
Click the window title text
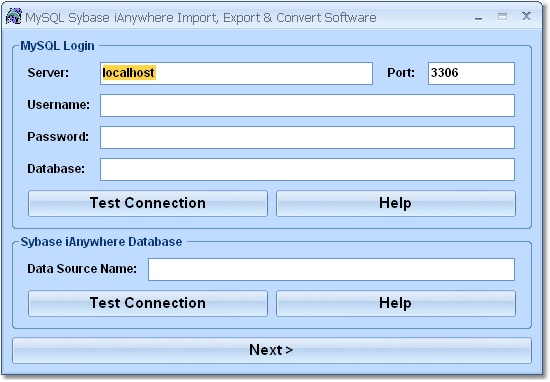tap(201, 18)
